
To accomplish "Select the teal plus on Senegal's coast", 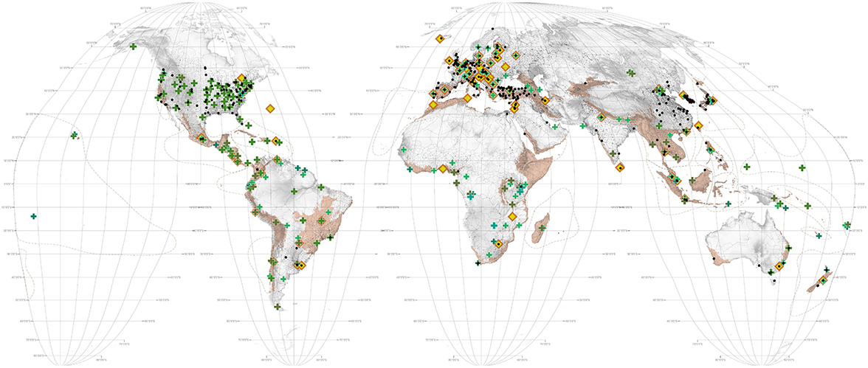I will tap(402, 151).
